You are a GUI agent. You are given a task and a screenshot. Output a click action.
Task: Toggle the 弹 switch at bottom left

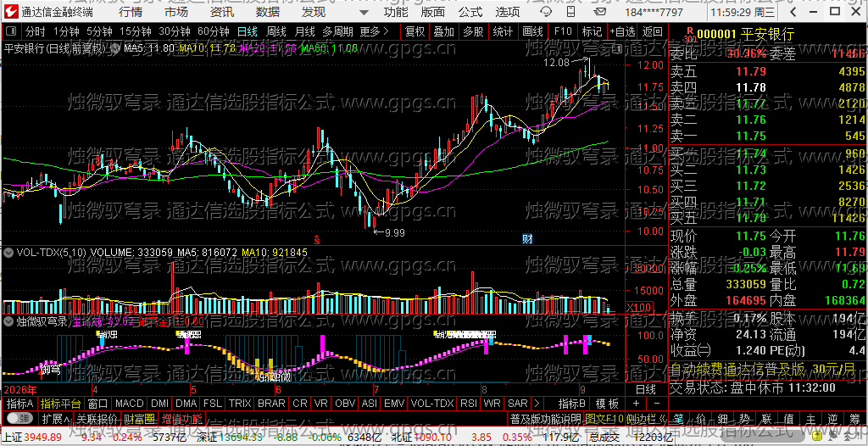(19, 418)
